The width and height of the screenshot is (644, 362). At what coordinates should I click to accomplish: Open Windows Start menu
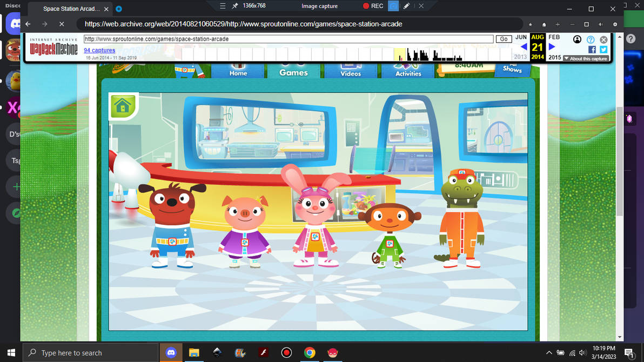coord(11,353)
